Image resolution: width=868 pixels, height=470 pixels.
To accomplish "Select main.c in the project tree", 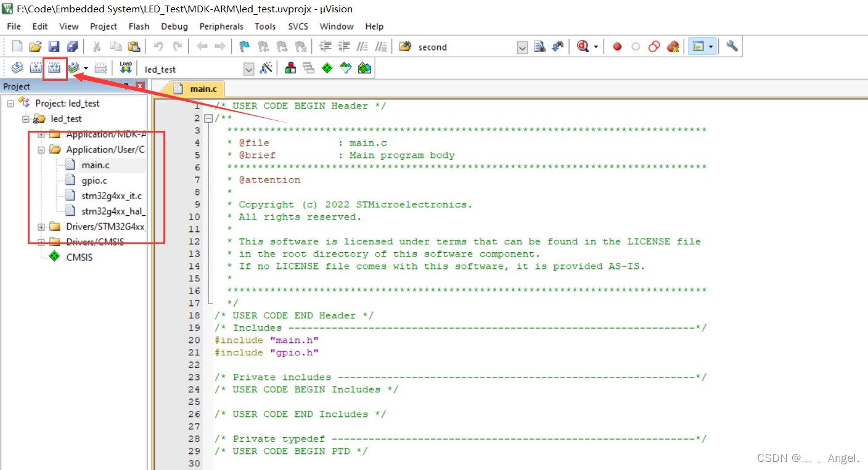I will 96,165.
